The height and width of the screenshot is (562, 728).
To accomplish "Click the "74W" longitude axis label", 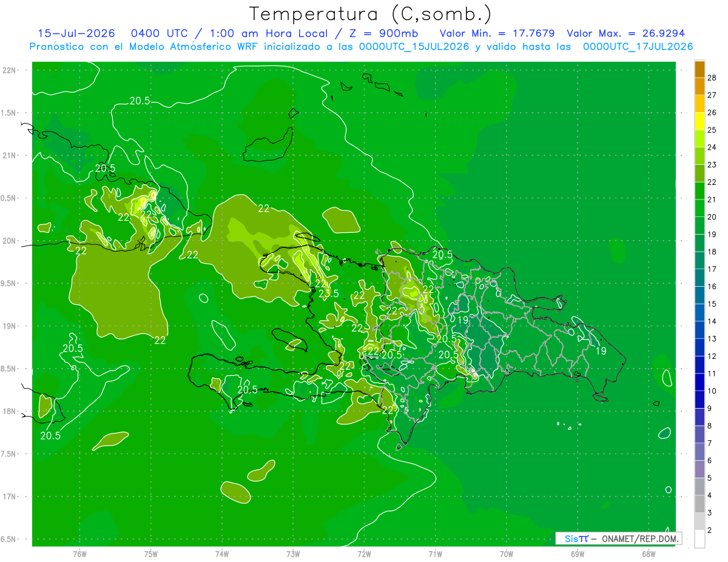I will pyautogui.click(x=222, y=554).
